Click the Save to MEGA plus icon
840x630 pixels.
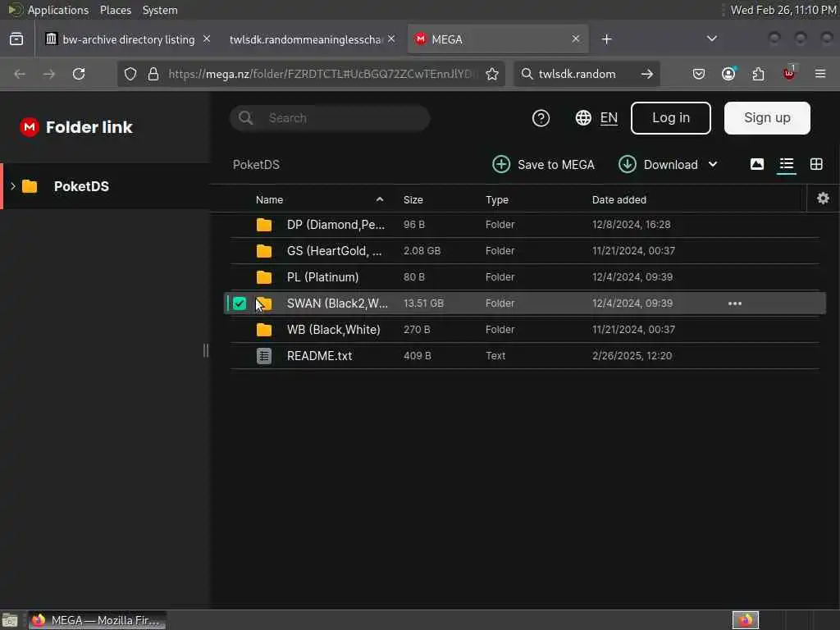[501, 164]
